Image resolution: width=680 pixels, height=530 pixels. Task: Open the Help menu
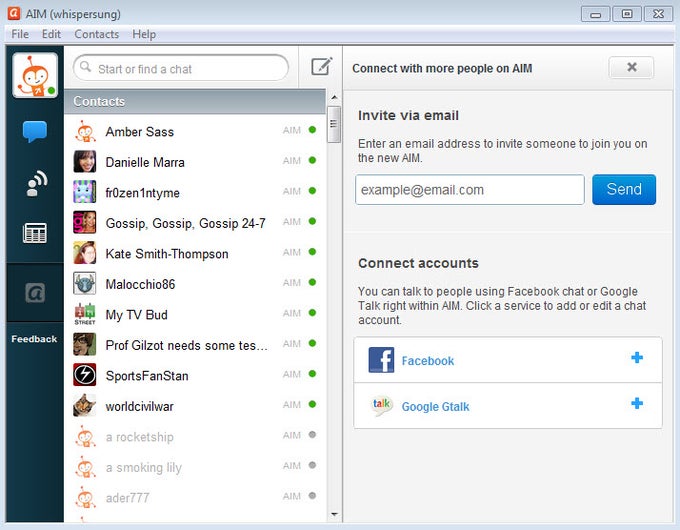click(x=144, y=34)
